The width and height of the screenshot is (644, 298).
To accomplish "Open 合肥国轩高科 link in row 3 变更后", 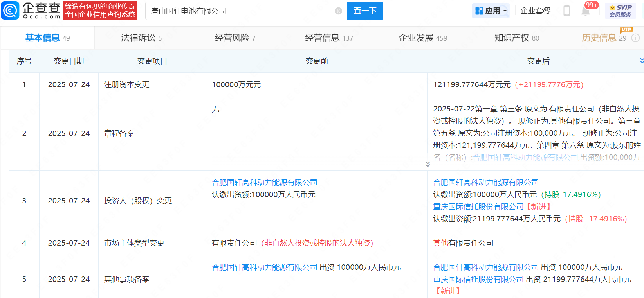I will pos(486,182).
